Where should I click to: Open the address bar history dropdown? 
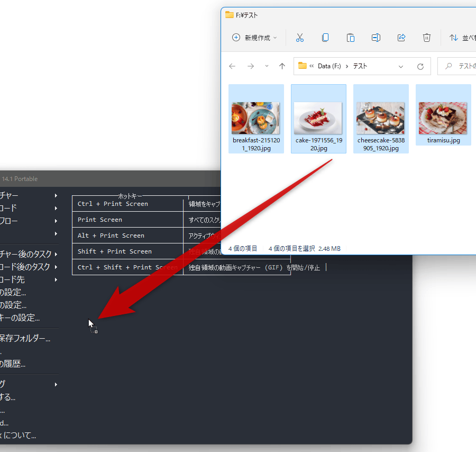pyautogui.click(x=401, y=67)
